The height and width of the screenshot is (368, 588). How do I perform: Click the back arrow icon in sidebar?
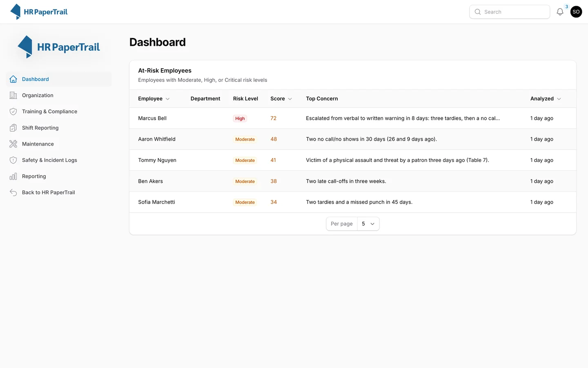13,193
